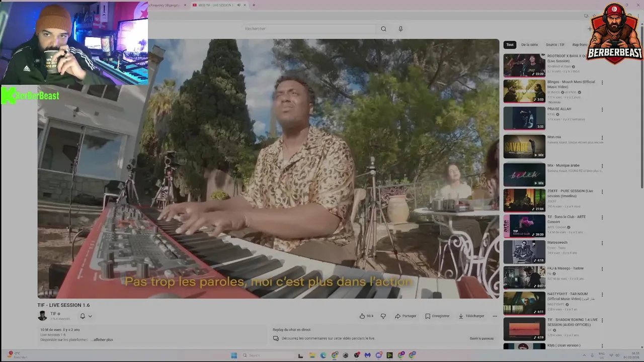Show hidden tray icons chevron
Image resolution: width=644 pixels, height=362 pixels.
[x=584, y=355]
